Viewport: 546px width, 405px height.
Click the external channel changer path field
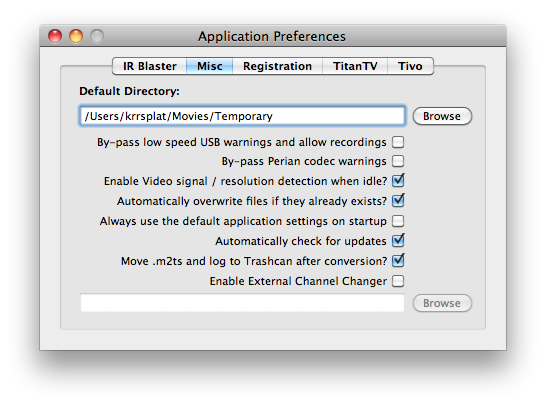242,303
